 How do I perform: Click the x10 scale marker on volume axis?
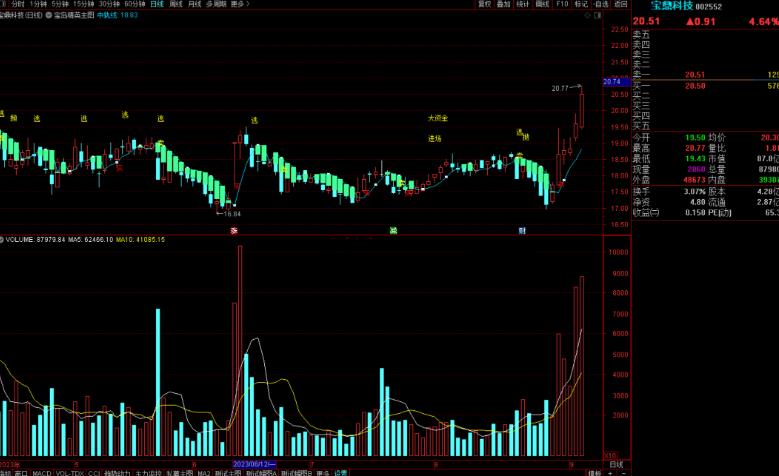click(x=611, y=455)
